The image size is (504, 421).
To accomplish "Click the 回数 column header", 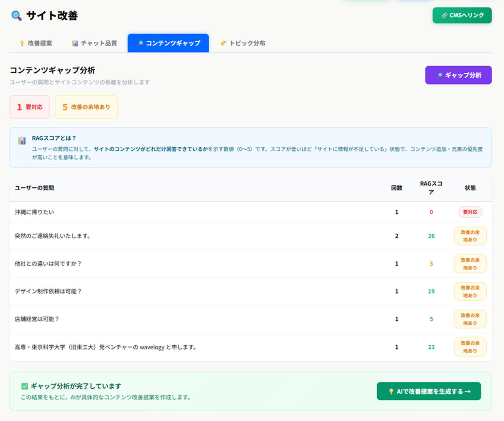I will pyautogui.click(x=397, y=188).
